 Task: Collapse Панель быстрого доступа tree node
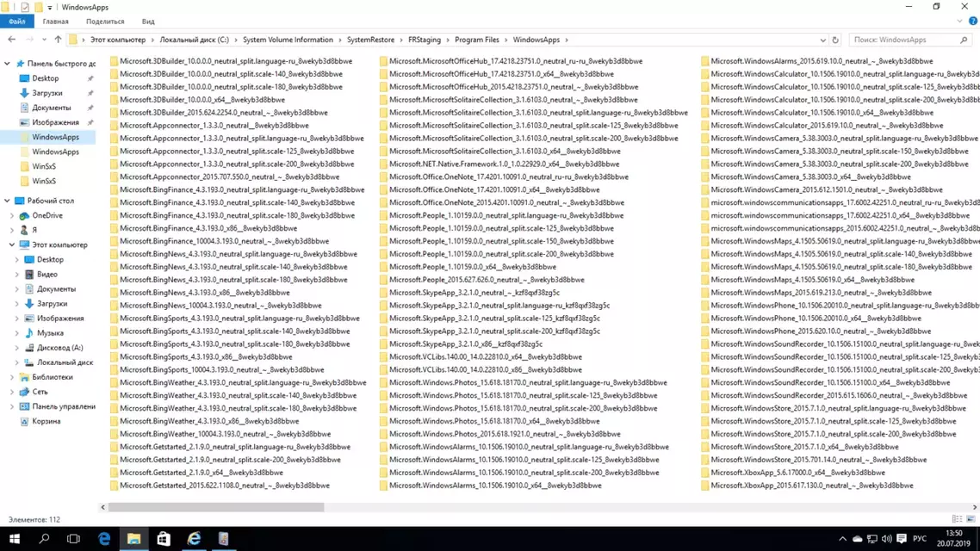click(x=7, y=64)
